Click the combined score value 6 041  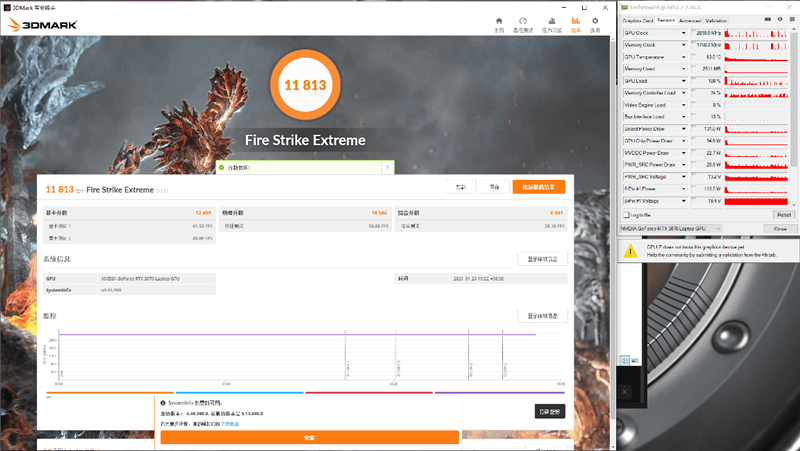pos(557,213)
